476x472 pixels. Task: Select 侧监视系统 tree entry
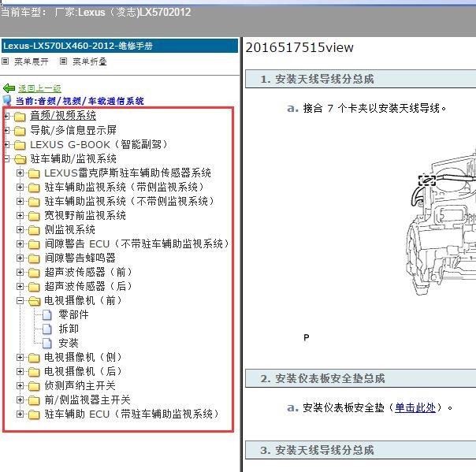(x=70, y=230)
